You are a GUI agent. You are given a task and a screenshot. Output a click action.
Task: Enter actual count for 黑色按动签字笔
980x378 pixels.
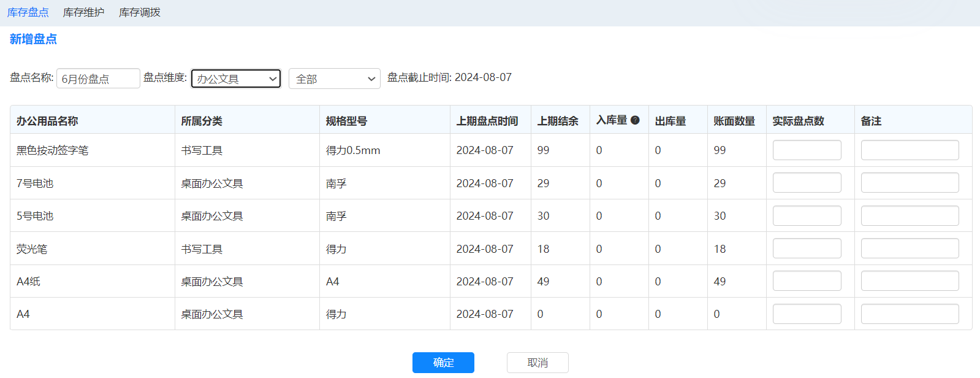(x=807, y=150)
